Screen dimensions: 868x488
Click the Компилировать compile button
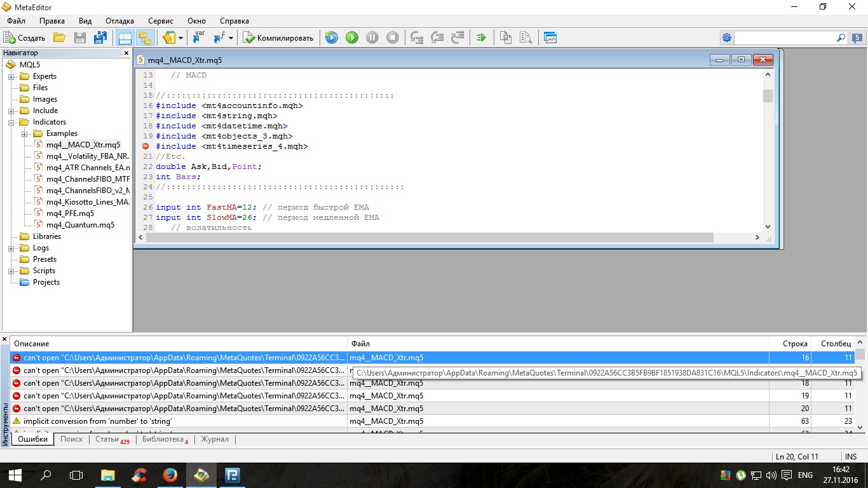tap(278, 38)
